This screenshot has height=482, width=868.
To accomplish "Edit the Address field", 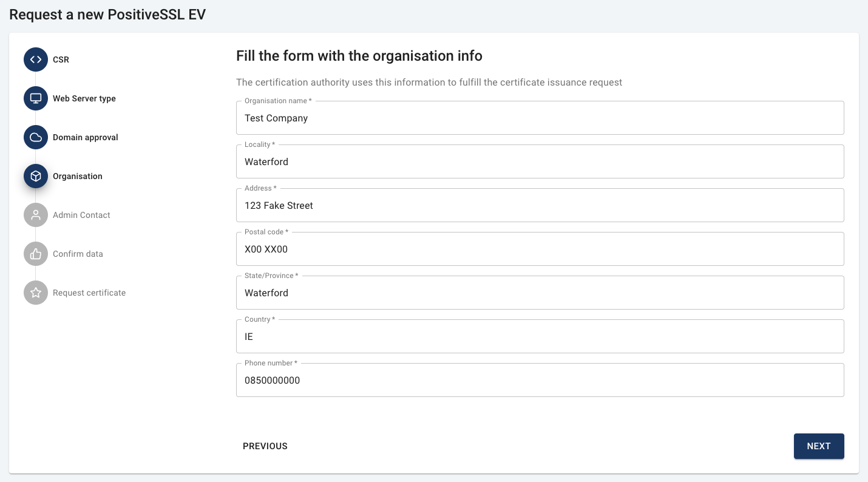I will [x=540, y=206].
